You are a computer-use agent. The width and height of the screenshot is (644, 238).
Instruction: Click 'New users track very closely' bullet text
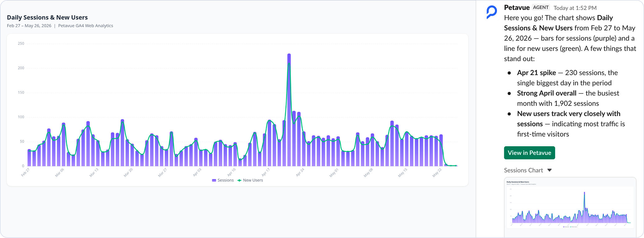point(569,119)
